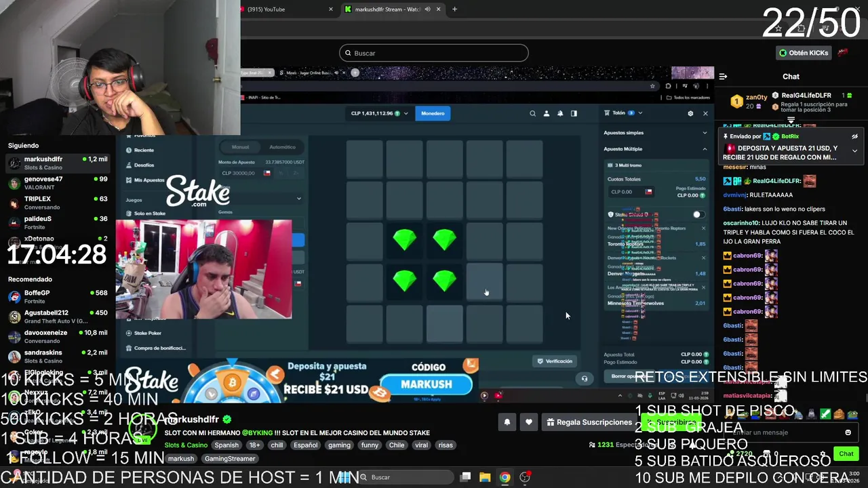Click the Kick Buscar search field
This screenshot has width=868, height=488.
click(434, 53)
